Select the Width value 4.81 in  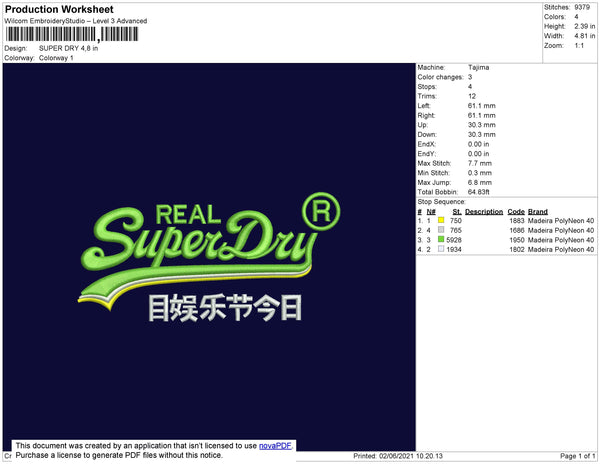(x=585, y=36)
